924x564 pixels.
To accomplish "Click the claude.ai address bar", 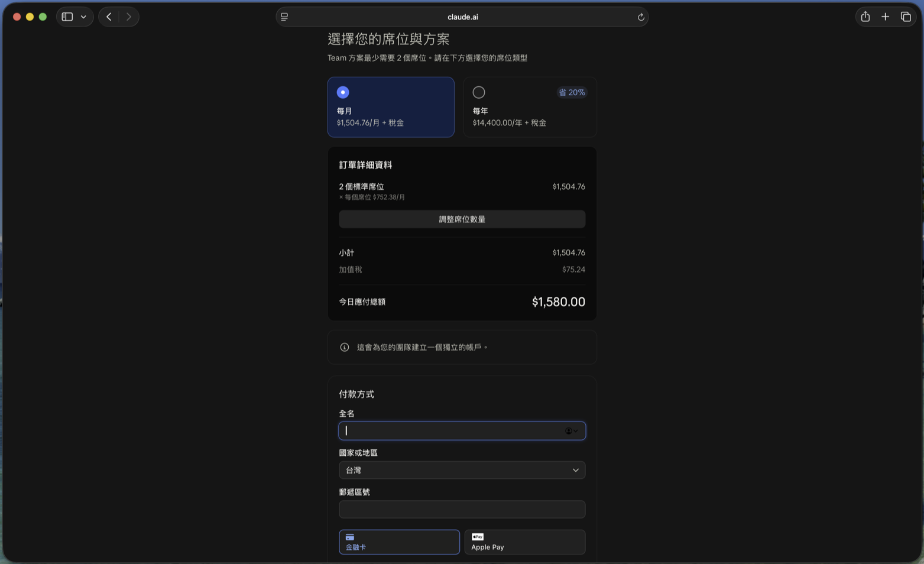I will tap(462, 17).
